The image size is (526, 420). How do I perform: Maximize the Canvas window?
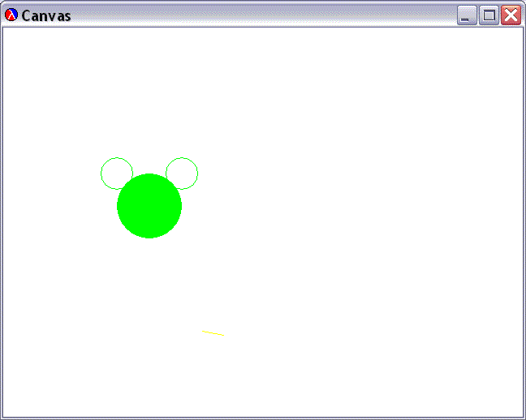tap(489, 15)
